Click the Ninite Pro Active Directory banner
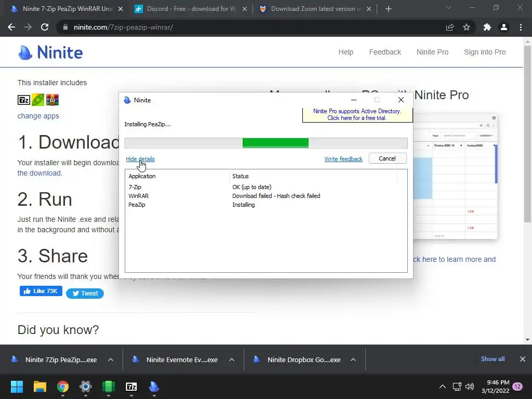Image resolution: width=532 pixels, height=399 pixels. [357, 115]
